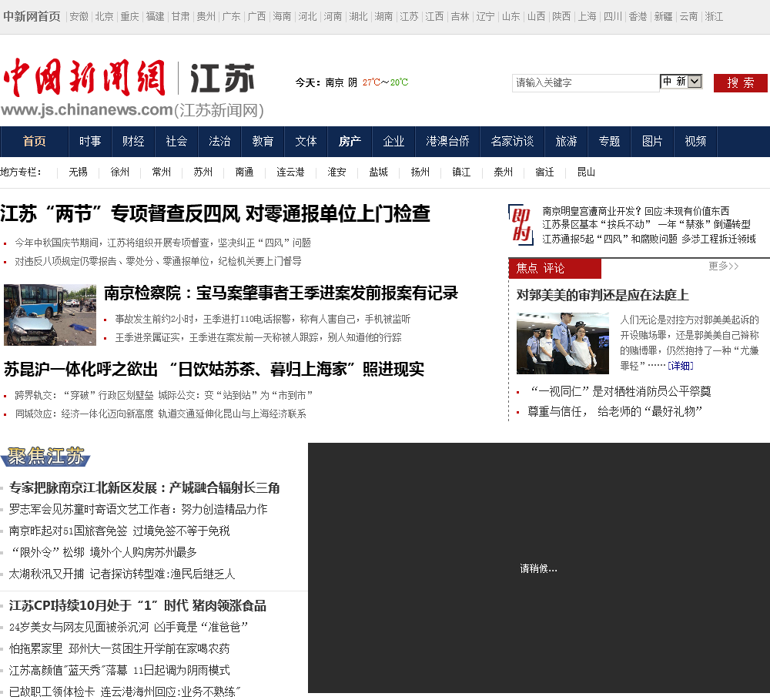This screenshot has width=770, height=700.
Task: Open the 文体 navigation tab
Action: (x=306, y=142)
